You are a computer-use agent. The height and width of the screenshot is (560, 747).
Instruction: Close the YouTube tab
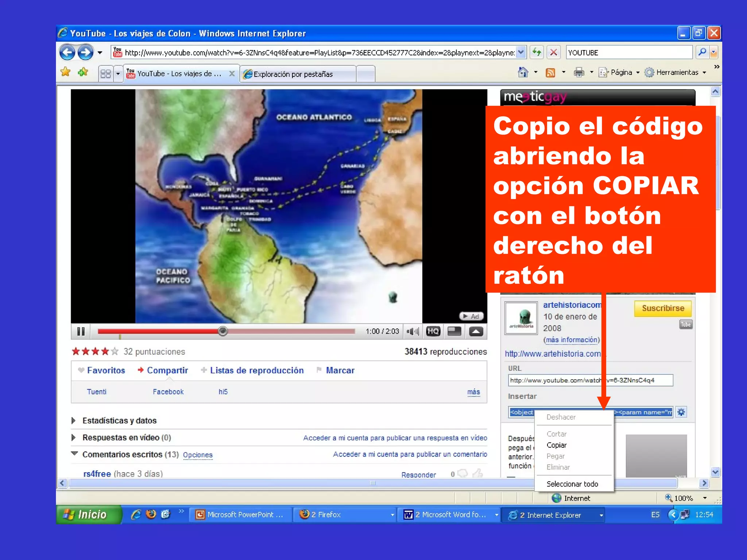[x=232, y=74]
